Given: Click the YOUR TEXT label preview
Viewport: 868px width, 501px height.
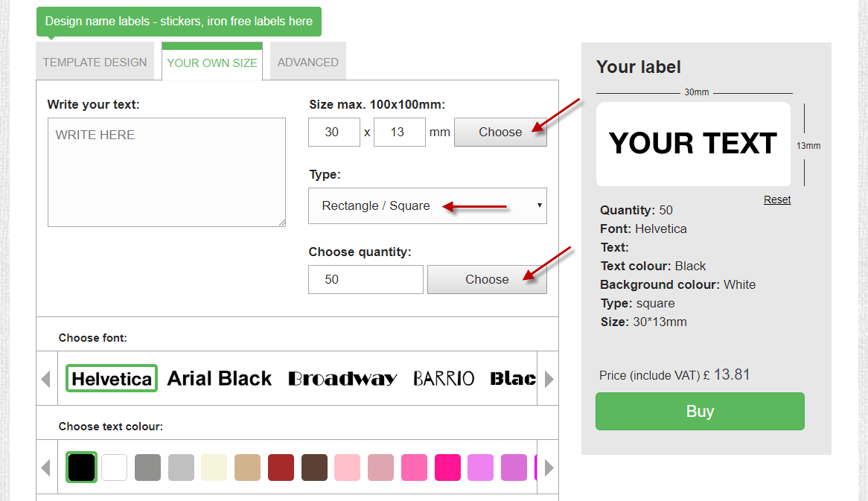Looking at the screenshot, I should (x=693, y=144).
